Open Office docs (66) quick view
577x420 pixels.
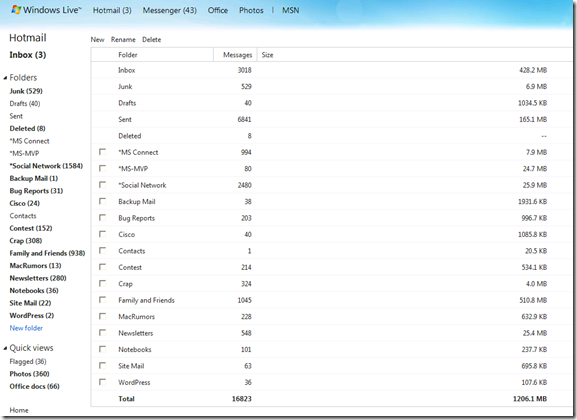(x=34, y=386)
